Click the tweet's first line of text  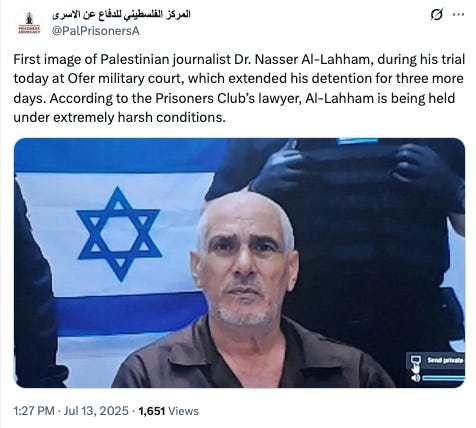pos(239,60)
